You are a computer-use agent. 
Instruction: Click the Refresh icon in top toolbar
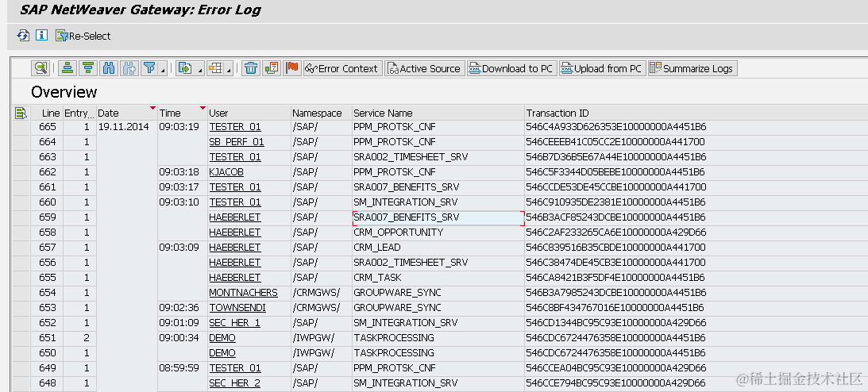23,36
